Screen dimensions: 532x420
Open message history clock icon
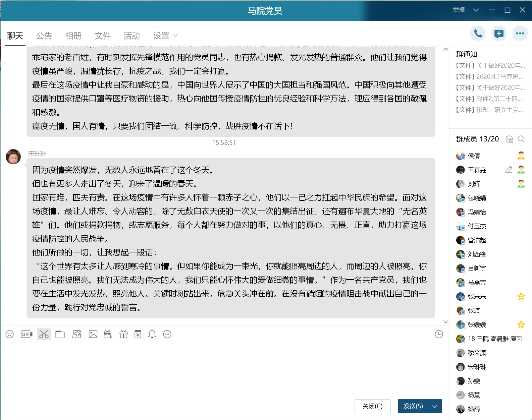click(x=439, y=334)
